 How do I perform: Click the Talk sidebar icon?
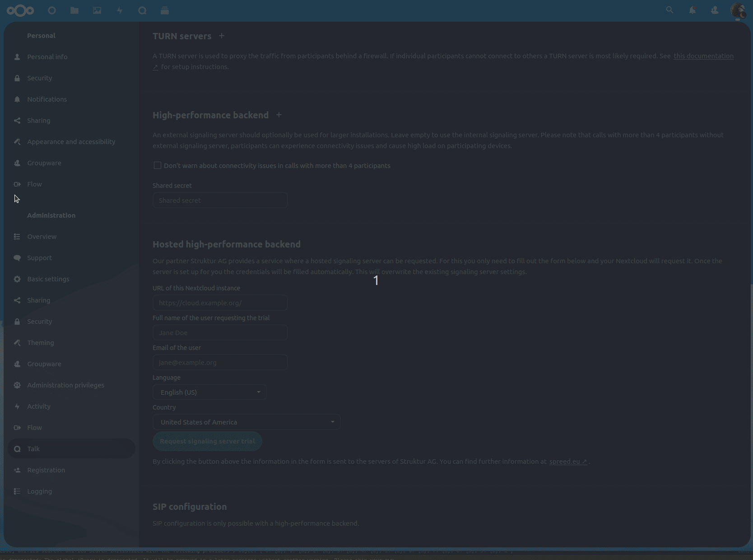coord(17,449)
